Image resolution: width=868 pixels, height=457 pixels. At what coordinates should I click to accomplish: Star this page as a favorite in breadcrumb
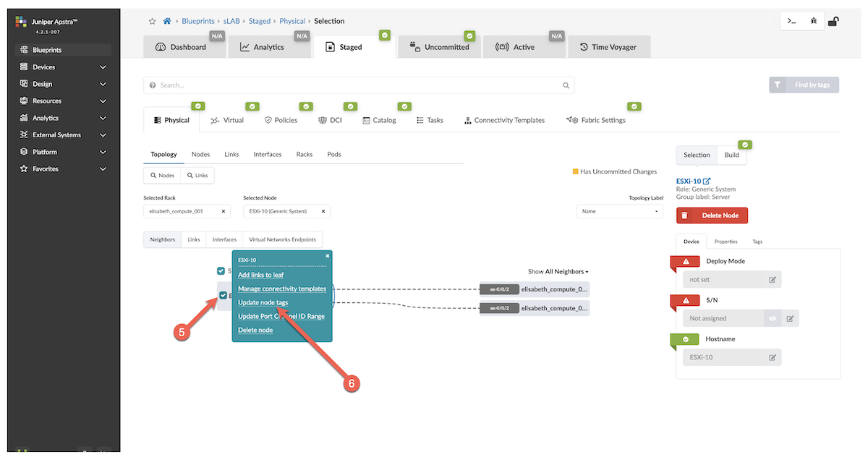click(153, 22)
